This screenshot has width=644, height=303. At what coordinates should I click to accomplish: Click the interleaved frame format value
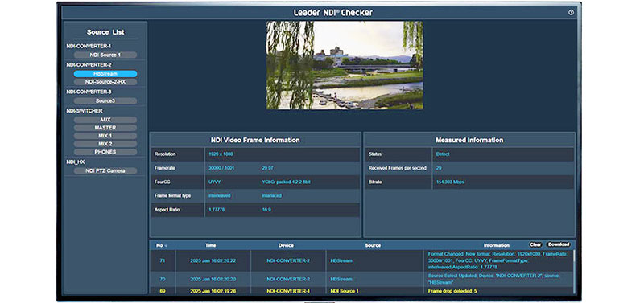(x=219, y=196)
